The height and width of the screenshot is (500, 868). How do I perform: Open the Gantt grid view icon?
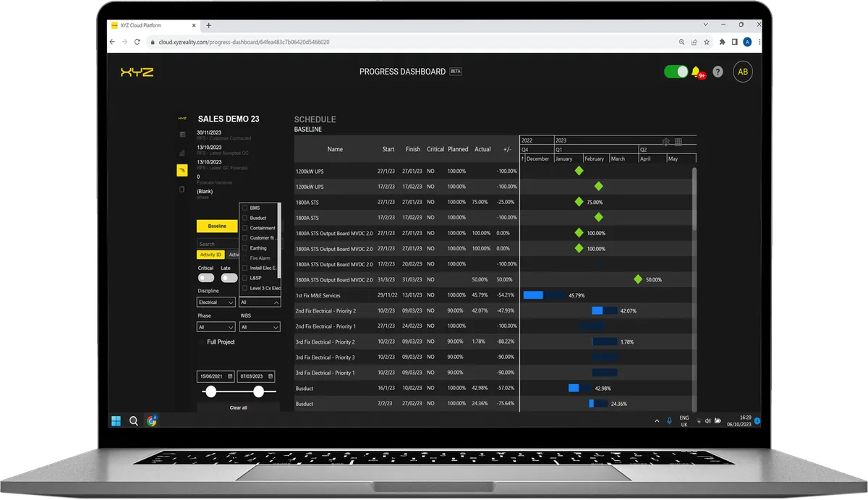pyautogui.click(x=678, y=142)
